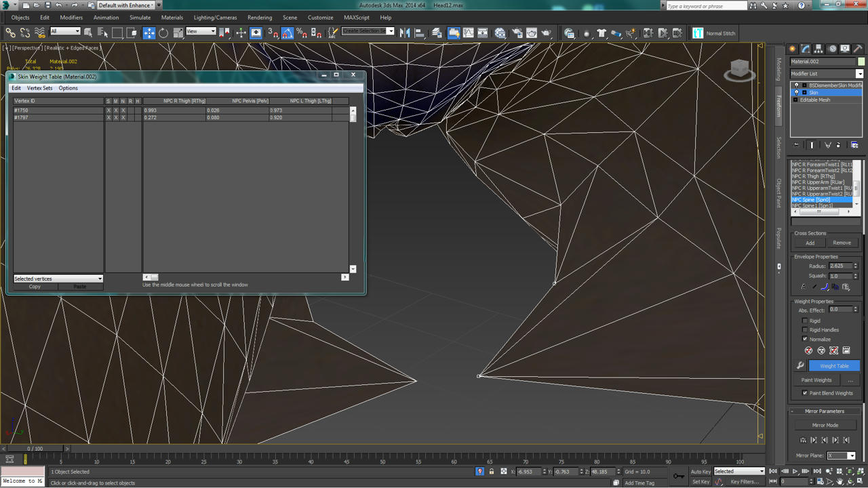This screenshot has width=868, height=488.
Task: Toggle visibility bulb of Skin modifier
Action: [x=797, y=92]
